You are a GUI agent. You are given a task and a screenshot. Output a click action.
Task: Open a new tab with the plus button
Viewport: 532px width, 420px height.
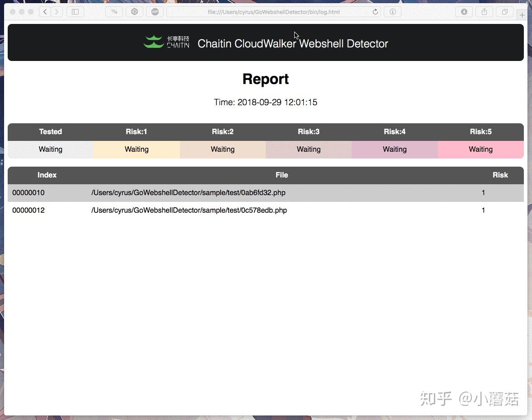522,14
